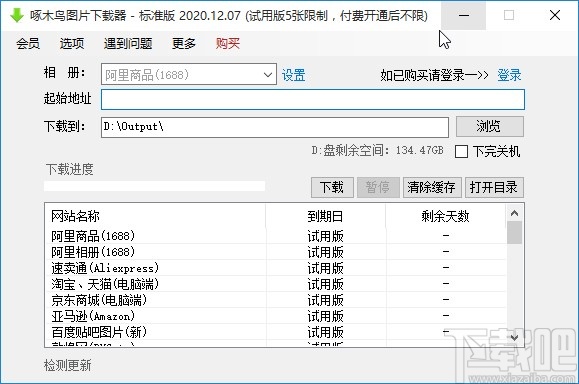Open the 会员 menu
This screenshot has width=579, height=384.
click(28, 44)
